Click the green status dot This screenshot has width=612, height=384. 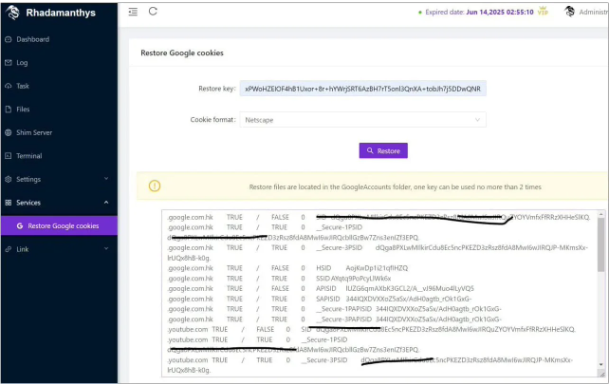pos(420,12)
